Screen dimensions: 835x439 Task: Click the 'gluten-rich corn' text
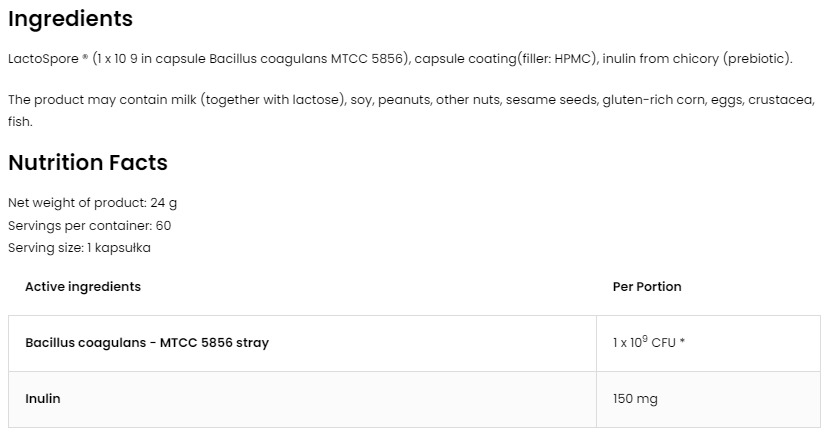(652, 101)
